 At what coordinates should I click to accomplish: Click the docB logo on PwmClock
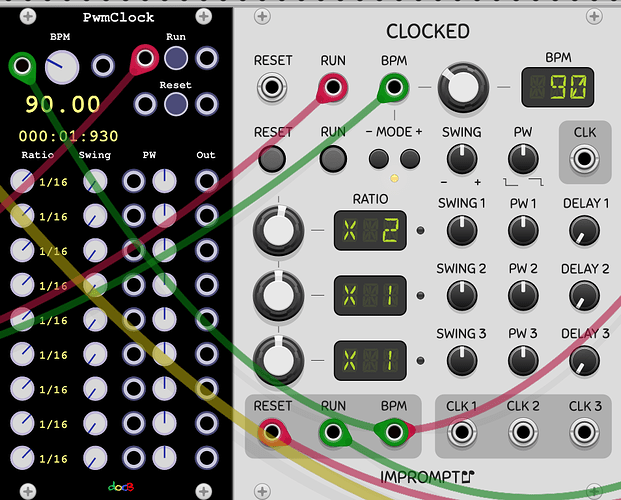(121, 486)
